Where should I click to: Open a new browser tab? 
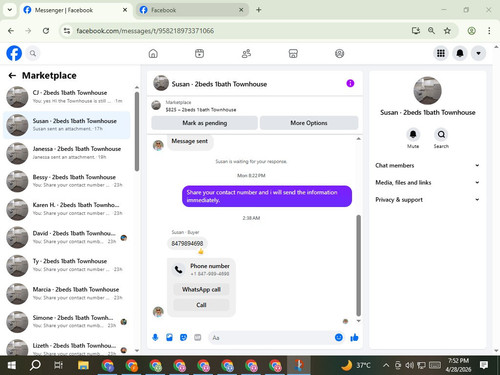point(259,10)
